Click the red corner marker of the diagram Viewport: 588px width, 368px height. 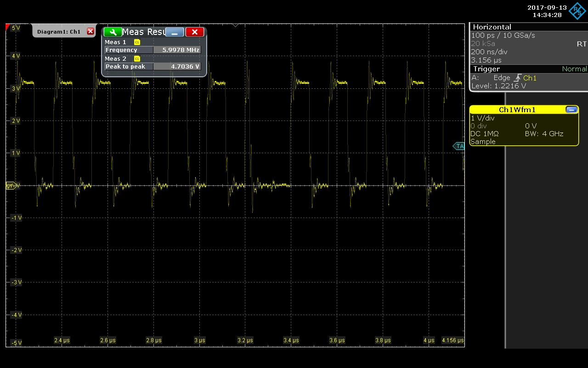click(7, 27)
